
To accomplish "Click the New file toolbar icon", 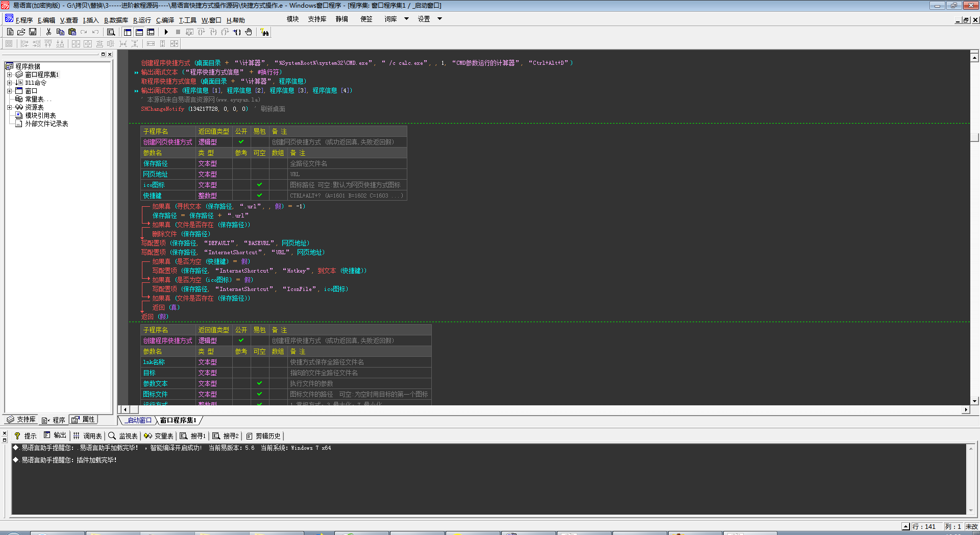I will (x=10, y=32).
